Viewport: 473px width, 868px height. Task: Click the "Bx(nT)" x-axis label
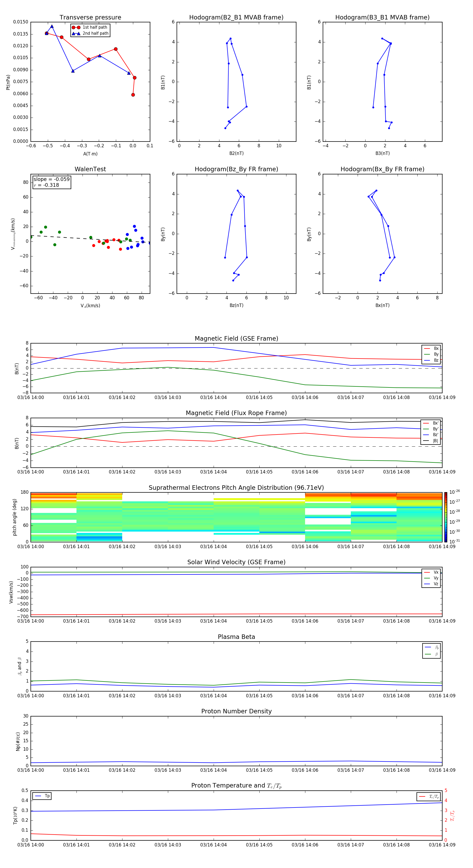[382, 305]
